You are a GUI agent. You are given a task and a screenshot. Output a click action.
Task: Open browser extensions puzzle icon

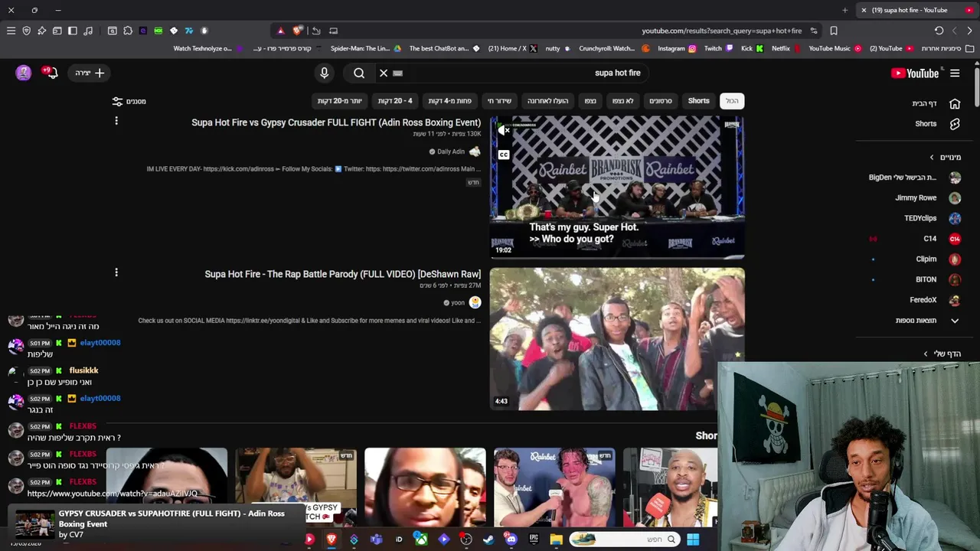tap(128, 31)
